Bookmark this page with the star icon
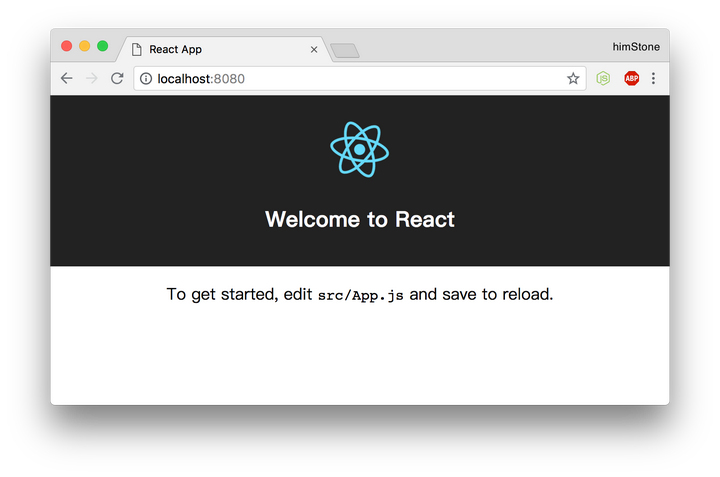720x477 pixels. pyautogui.click(x=573, y=79)
